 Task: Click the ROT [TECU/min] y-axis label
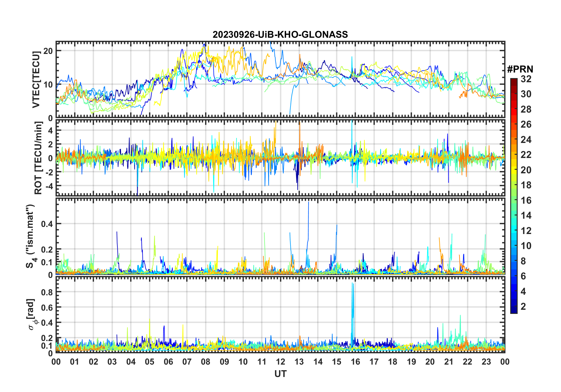[x=38, y=158]
